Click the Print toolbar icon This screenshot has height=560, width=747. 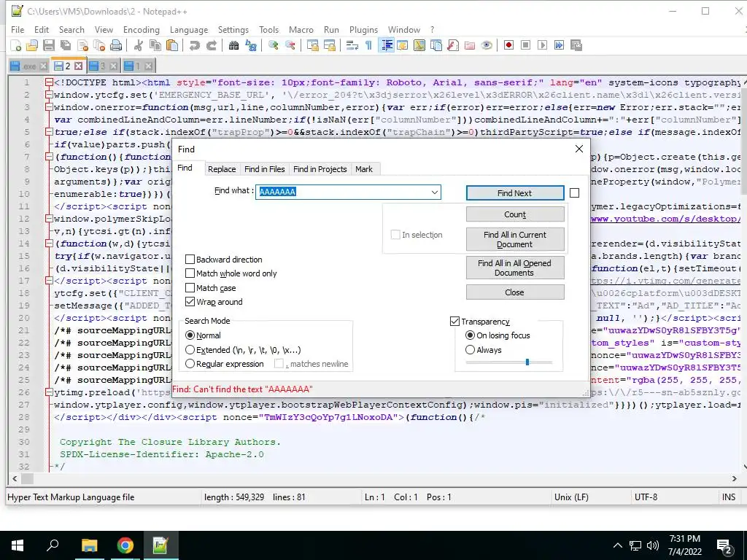point(116,45)
